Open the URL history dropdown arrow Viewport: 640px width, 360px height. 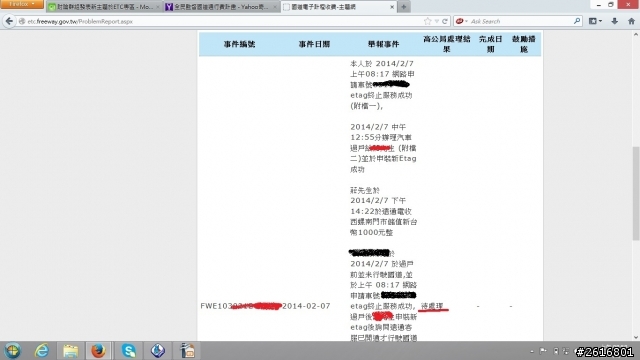tap(436, 21)
